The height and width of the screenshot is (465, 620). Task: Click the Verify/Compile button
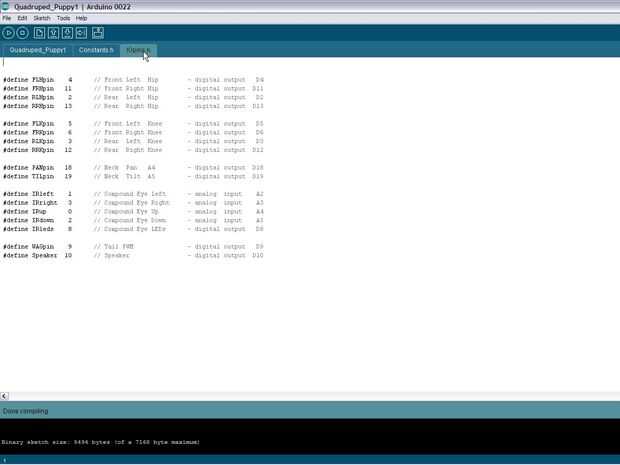pyautogui.click(x=8, y=33)
